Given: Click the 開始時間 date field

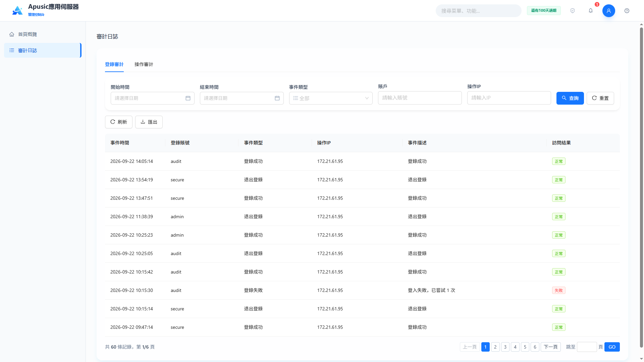Looking at the screenshot, I should coord(152,98).
